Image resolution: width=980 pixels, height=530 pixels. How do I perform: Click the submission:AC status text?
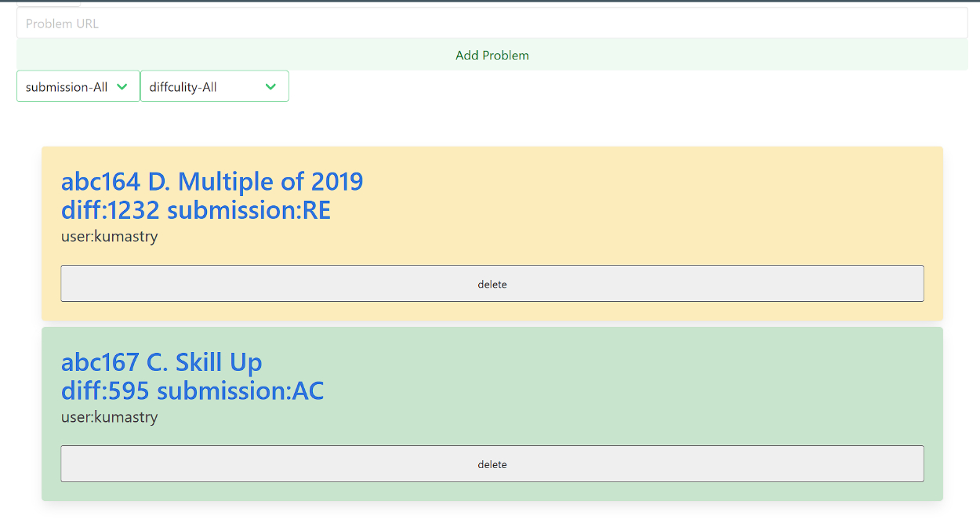(x=241, y=390)
